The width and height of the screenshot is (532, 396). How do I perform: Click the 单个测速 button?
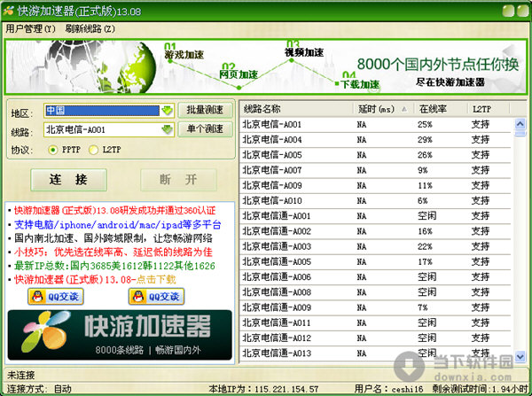pyautogui.click(x=205, y=128)
